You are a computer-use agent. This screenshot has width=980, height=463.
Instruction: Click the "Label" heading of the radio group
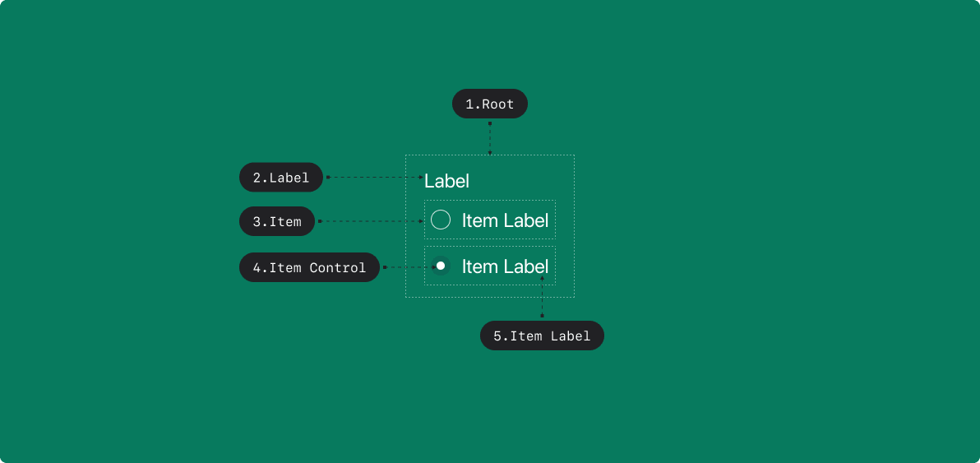click(x=446, y=181)
